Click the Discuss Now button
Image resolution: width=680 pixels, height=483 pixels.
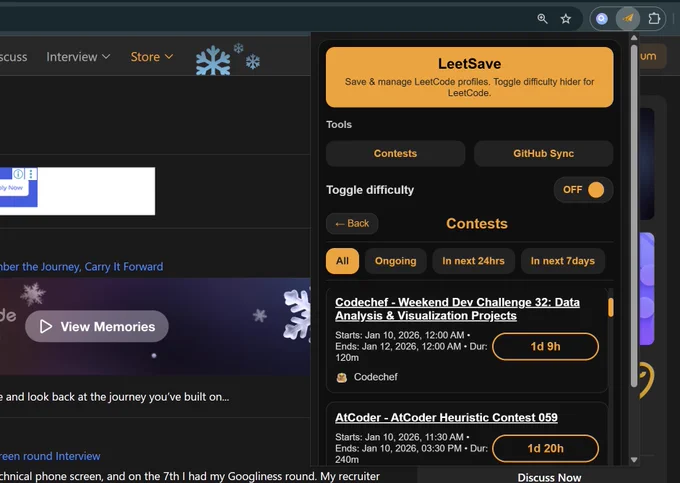click(549, 477)
